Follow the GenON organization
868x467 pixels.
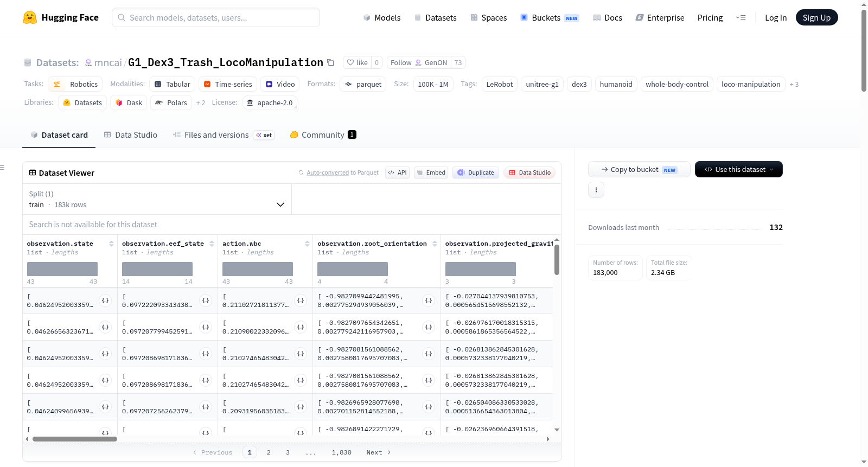419,62
